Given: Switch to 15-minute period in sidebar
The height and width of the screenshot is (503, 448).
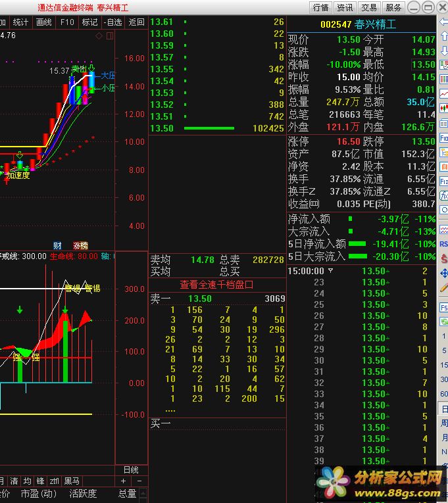Looking at the screenshot, I should 444,365.
